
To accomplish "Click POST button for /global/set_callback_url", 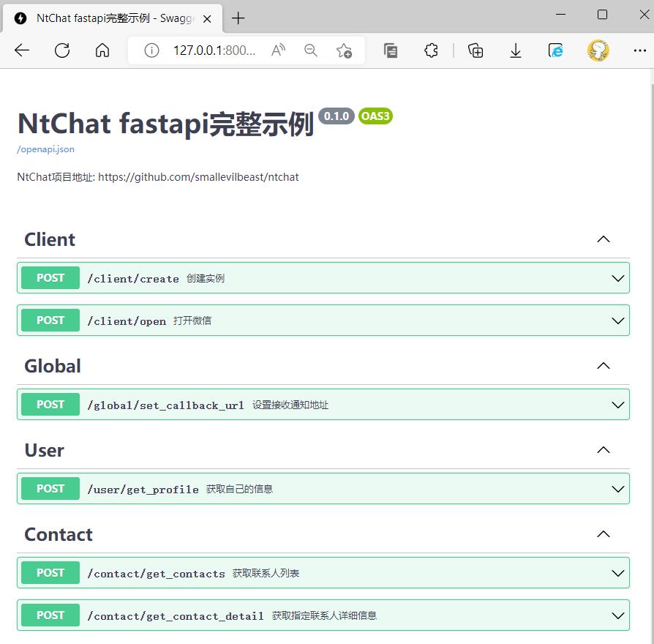I will (x=50, y=405).
